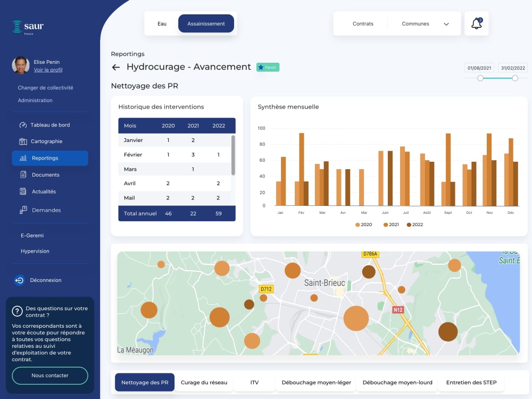Click the 2022 column header
This screenshot has height=399, width=532.
click(x=219, y=126)
